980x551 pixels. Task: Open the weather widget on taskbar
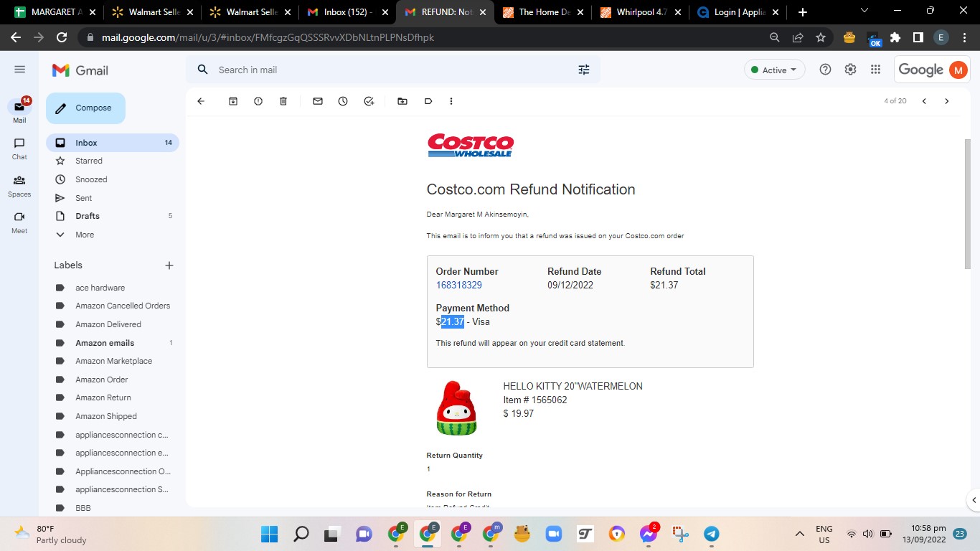50,534
